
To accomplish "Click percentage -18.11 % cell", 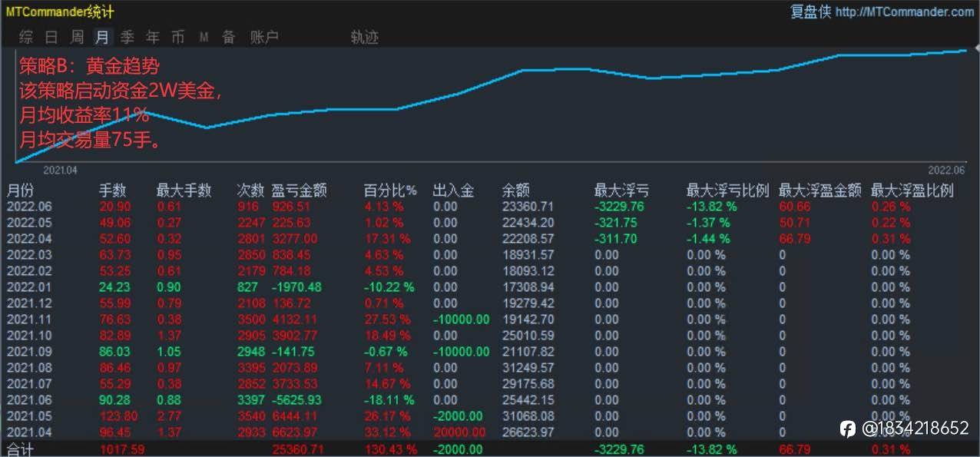I will coord(389,400).
